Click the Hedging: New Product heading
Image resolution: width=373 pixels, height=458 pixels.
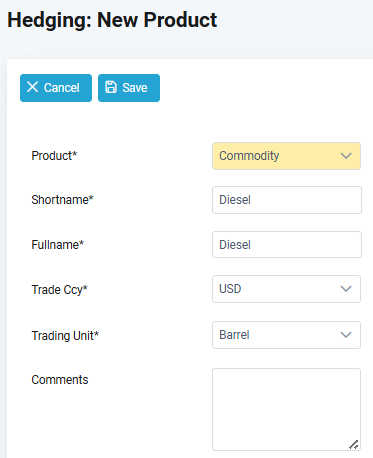[112, 20]
